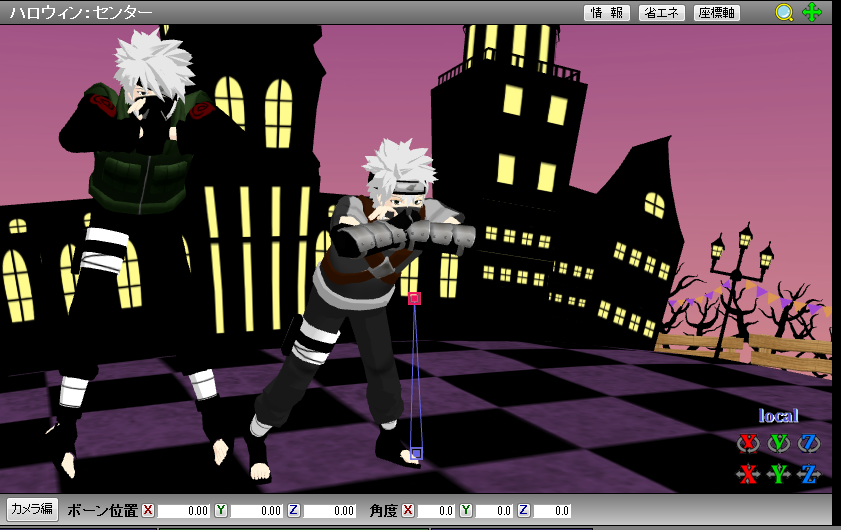Screen dimensions: 841x530
Task: Focus the angle Y value field
Action: (x=494, y=511)
